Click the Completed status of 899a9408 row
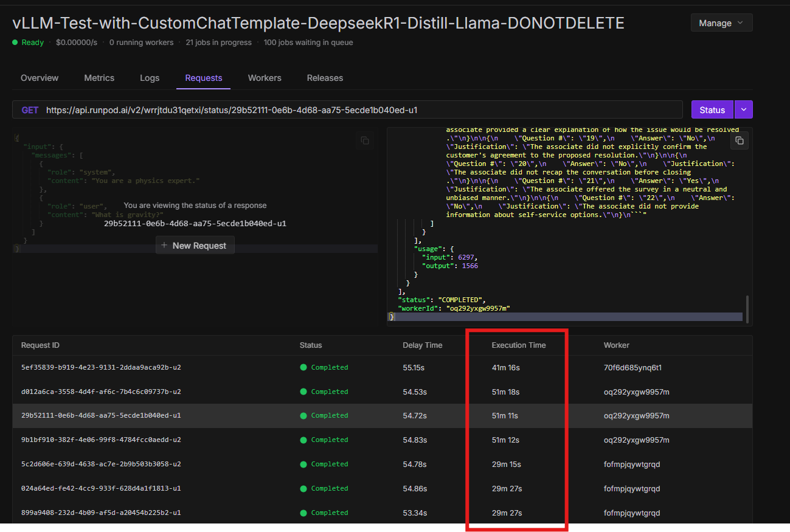 (x=324, y=513)
